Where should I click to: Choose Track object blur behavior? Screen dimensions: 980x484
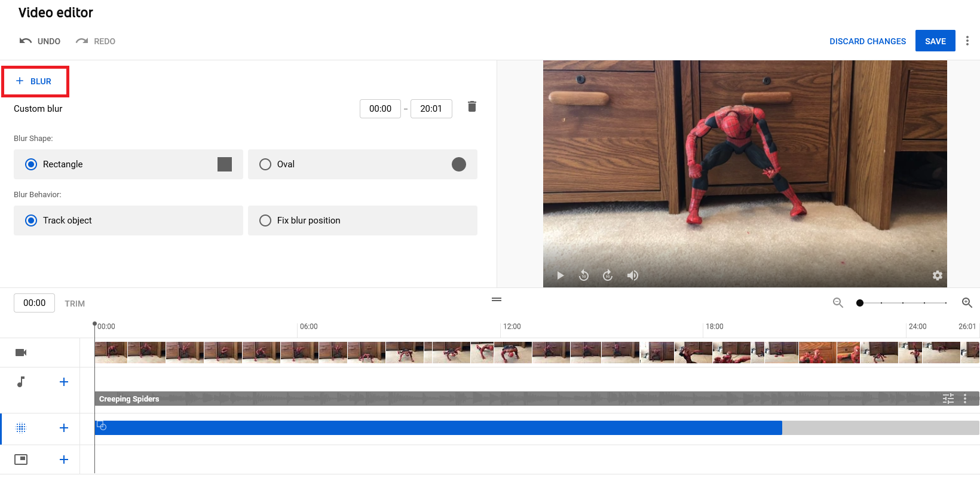(x=128, y=220)
